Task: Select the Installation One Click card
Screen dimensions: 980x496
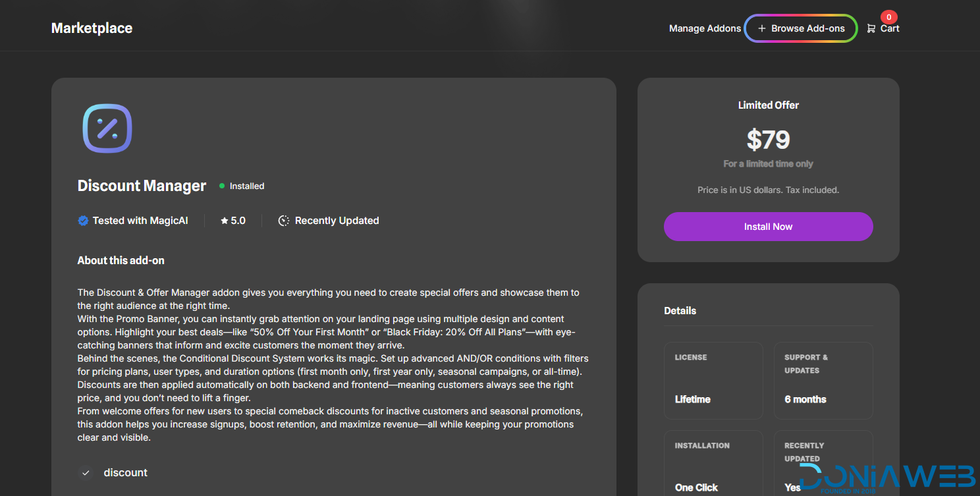Action: pyautogui.click(x=713, y=464)
